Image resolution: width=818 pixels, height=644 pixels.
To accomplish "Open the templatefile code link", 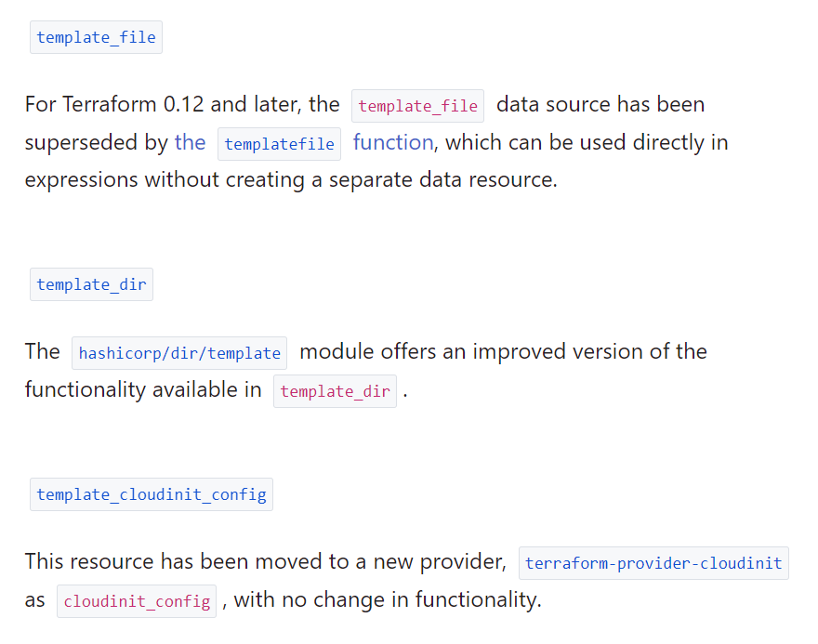I will [x=279, y=144].
